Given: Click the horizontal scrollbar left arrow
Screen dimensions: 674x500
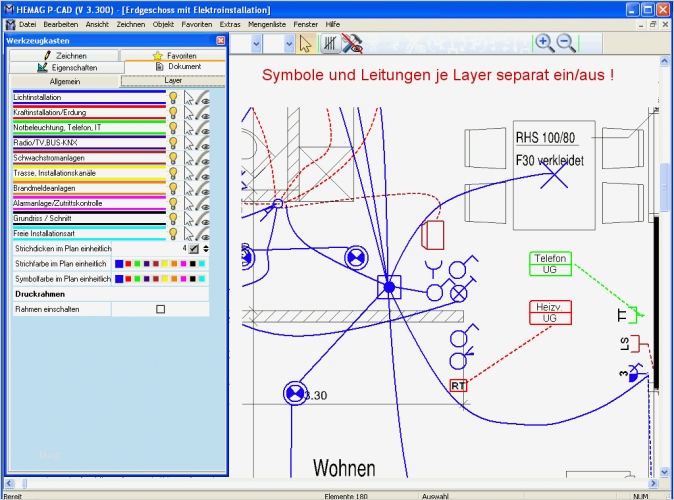Looking at the screenshot, I should pos(9,484).
